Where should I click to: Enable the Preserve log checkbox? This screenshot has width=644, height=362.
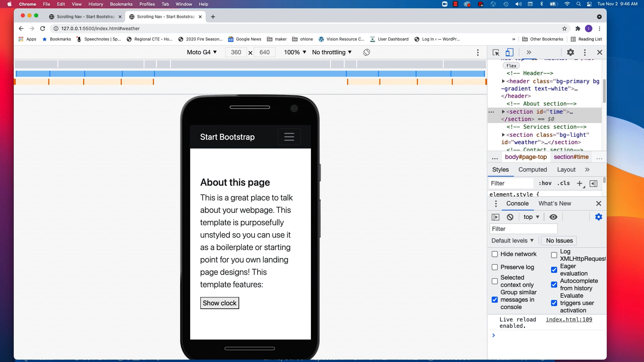(x=495, y=267)
